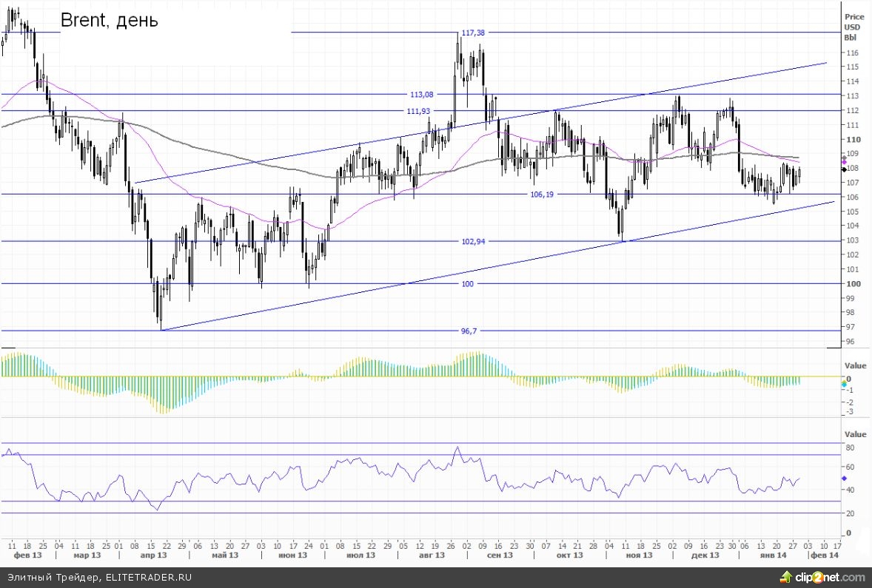Click the purple diamond on the RSI axis
The height and width of the screenshot is (588, 872).
844,479
